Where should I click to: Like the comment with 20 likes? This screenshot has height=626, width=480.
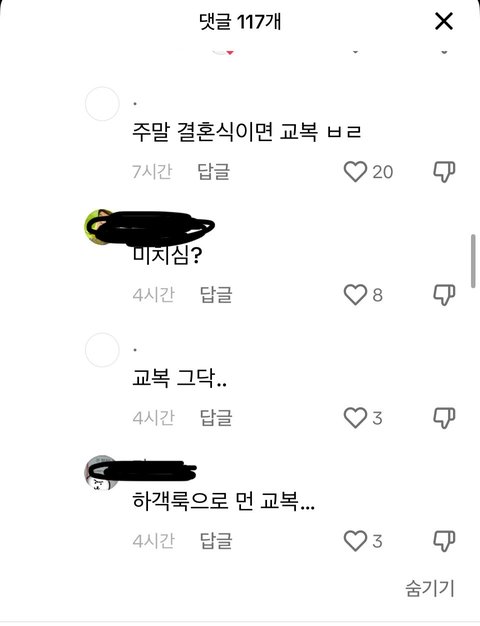[355, 172]
